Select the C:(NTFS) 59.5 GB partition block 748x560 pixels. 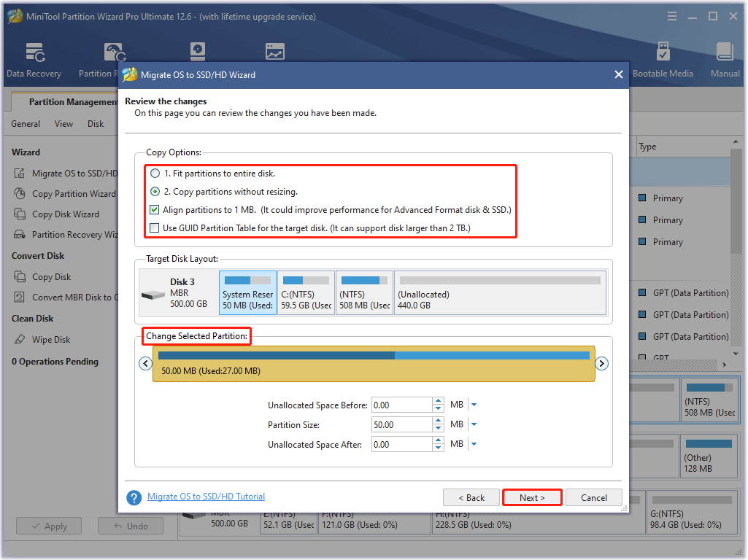click(306, 292)
